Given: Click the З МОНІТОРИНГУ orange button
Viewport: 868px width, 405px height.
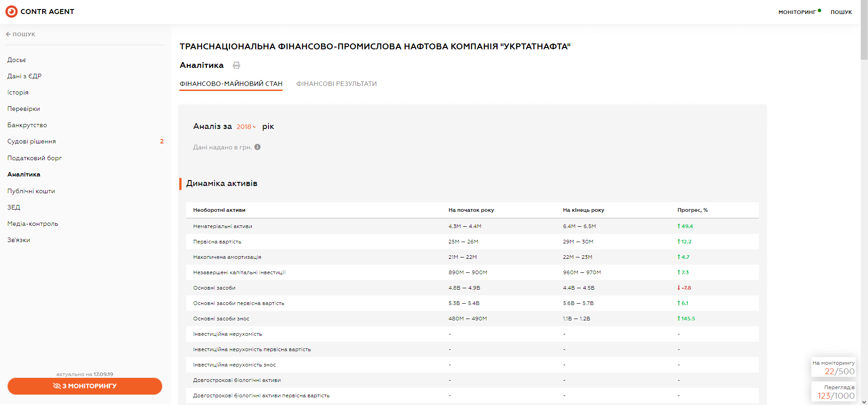Looking at the screenshot, I should [x=85, y=386].
